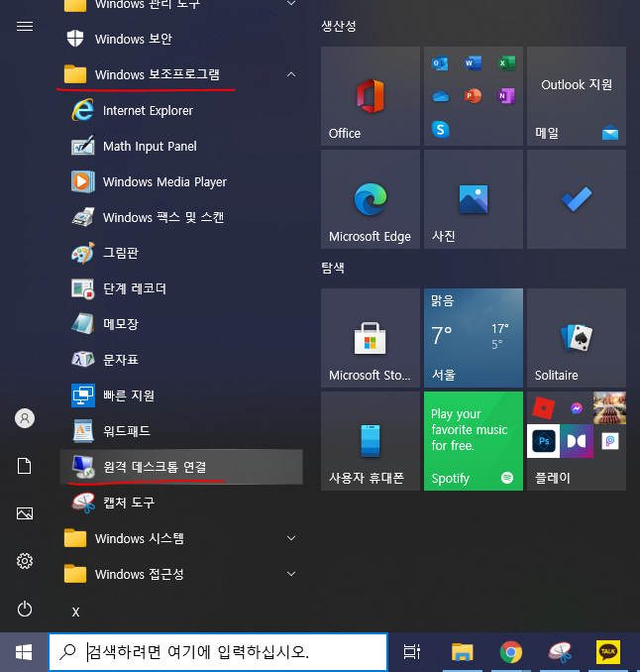Screen dimensions: 640x672
Task: Open the Spotify tile
Action: click(474, 441)
